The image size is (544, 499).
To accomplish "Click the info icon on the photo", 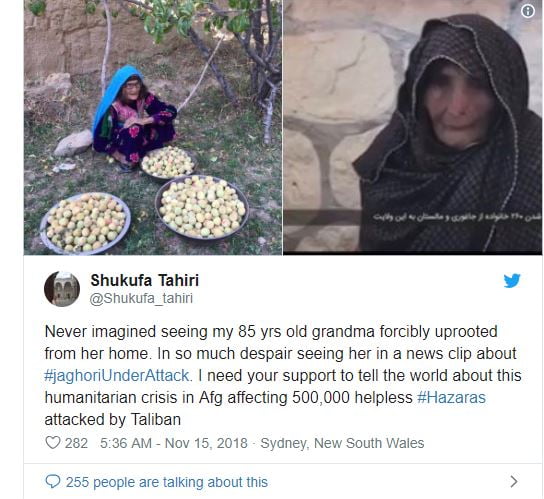I will click(x=527, y=11).
